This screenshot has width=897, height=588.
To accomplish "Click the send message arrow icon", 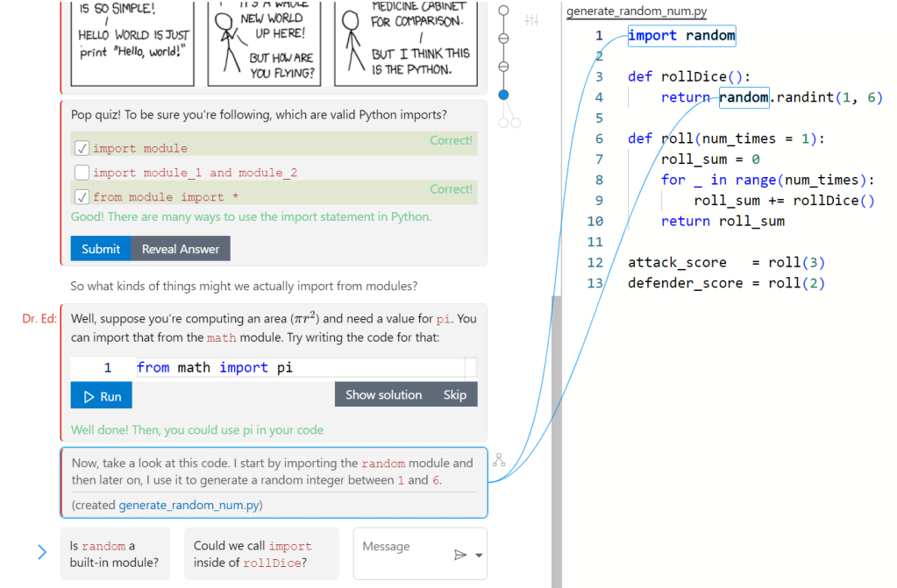I will 460,554.
